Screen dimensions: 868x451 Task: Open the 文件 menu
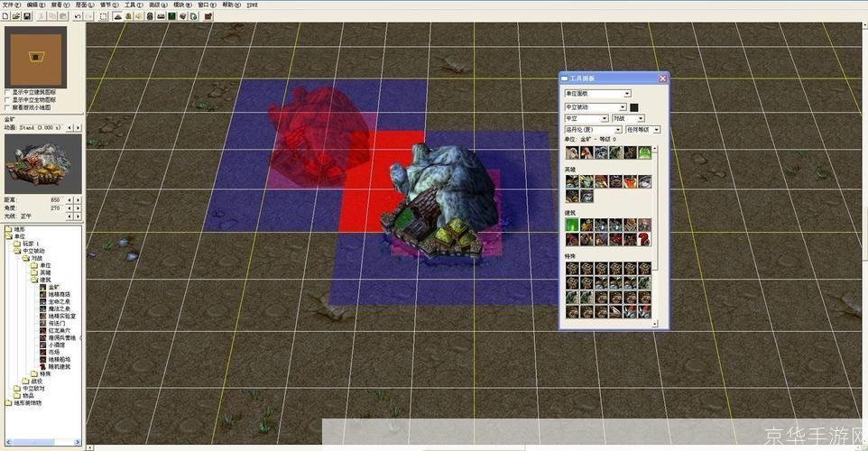point(11,5)
